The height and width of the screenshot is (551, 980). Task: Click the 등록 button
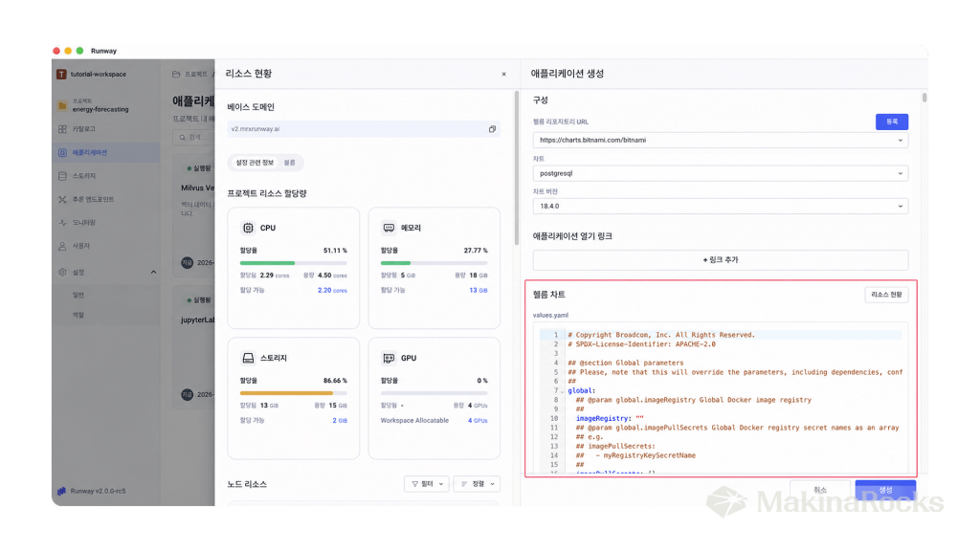[x=891, y=121]
